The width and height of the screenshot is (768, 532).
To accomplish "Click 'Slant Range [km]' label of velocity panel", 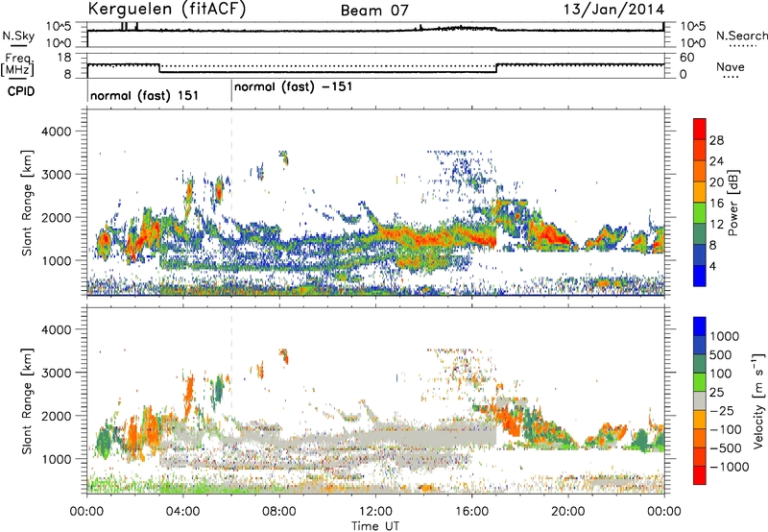I will pyautogui.click(x=27, y=401).
